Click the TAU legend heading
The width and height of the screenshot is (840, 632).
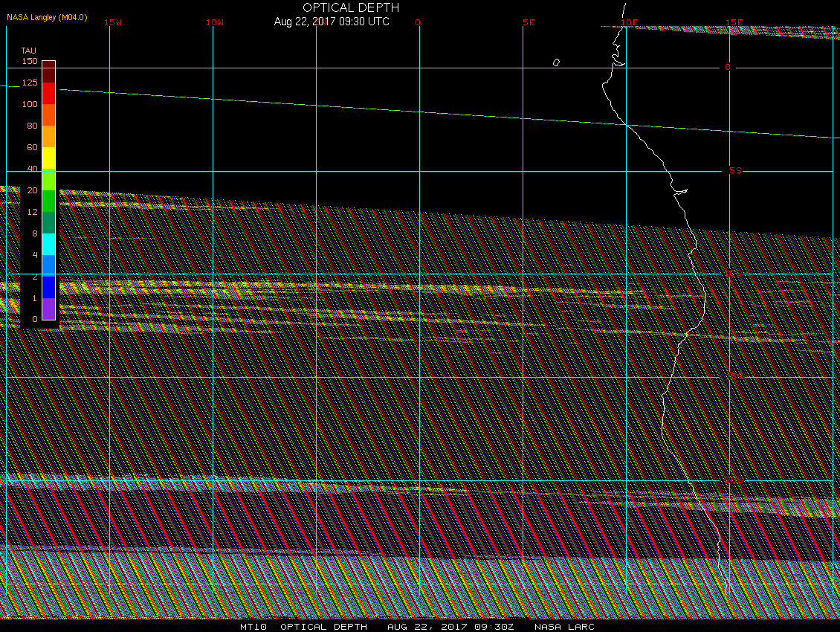(x=28, y=51)
